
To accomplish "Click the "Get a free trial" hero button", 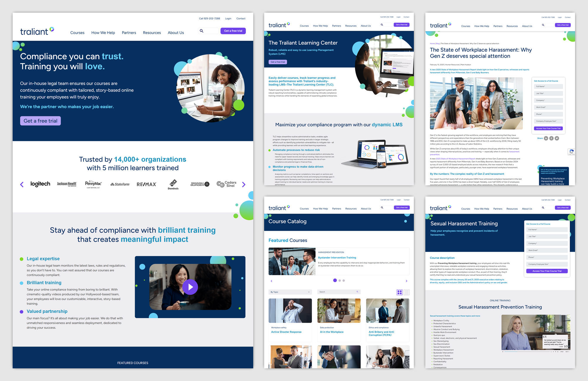I will point(40,121).
